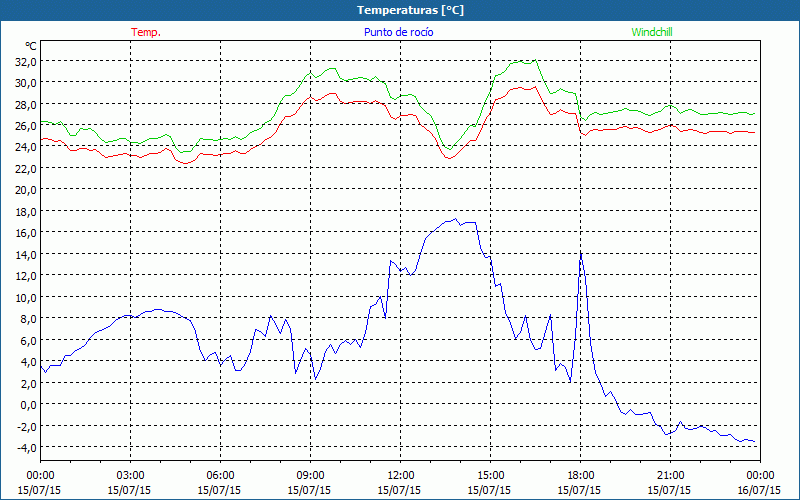Click the green windchill peak near 16:30
800x500 pixels.
pos(535,60)
